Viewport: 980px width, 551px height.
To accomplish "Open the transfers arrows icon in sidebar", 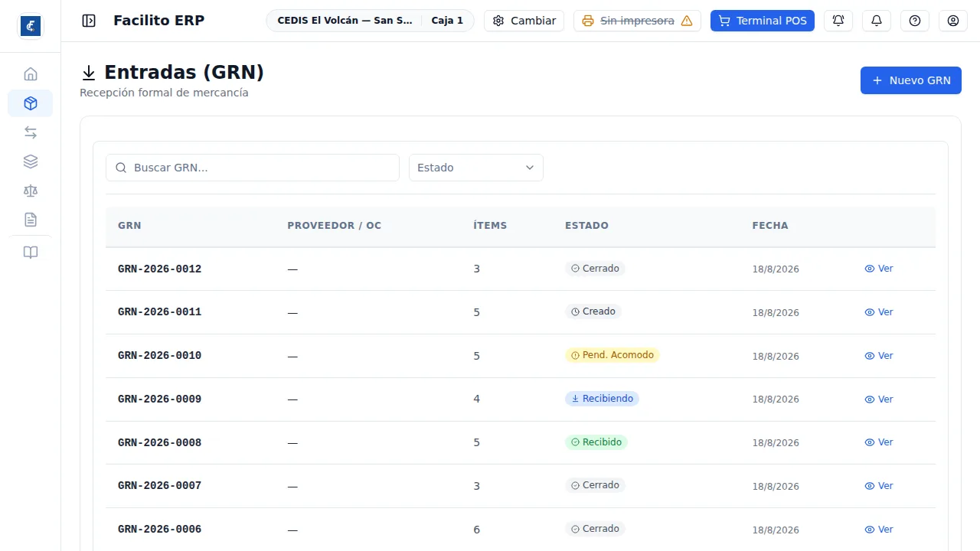I will pyautogui.click(x=31, y=132).
